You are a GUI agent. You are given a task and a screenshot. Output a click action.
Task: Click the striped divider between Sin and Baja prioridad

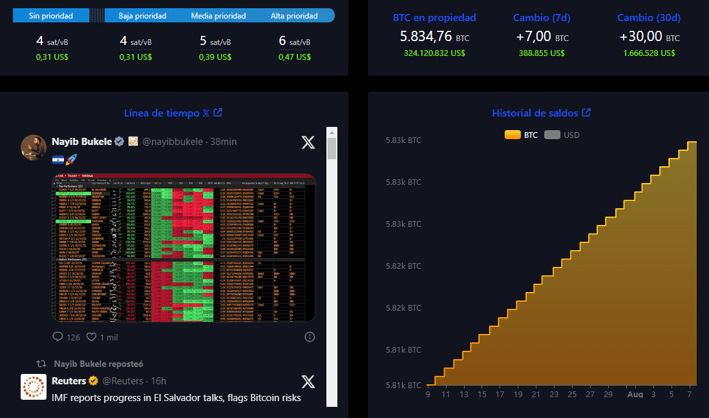[x=97, y=16]
